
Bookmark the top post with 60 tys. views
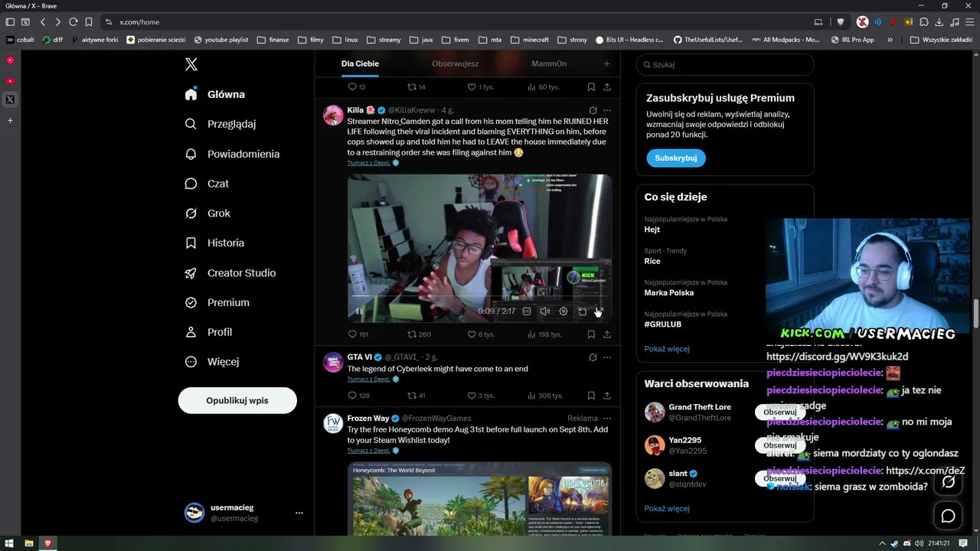pyautogui.click(x=591, y=86)
